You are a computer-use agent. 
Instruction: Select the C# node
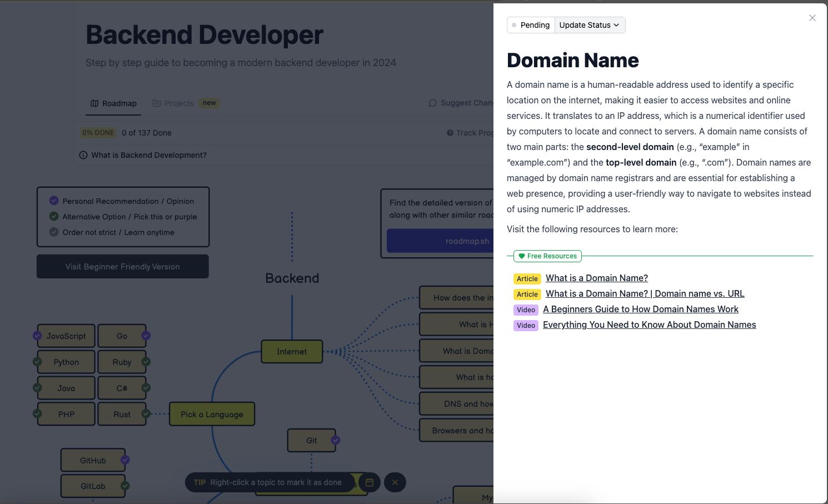(x=122, y=388)
